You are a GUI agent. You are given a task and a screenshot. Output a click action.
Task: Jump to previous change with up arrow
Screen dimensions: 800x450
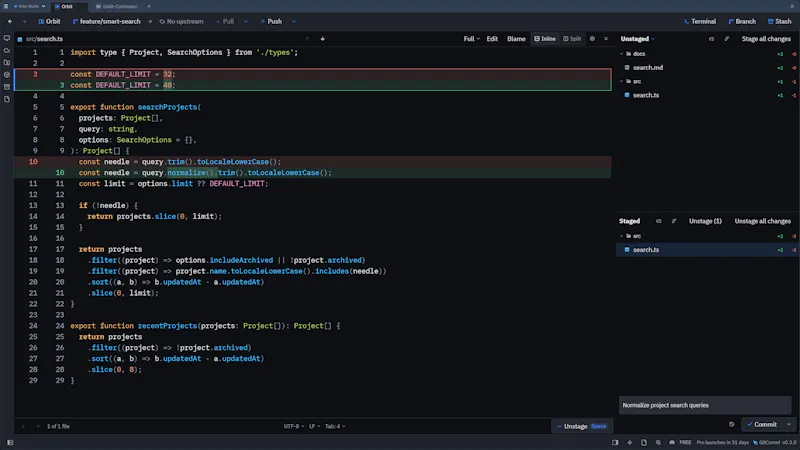307,39
